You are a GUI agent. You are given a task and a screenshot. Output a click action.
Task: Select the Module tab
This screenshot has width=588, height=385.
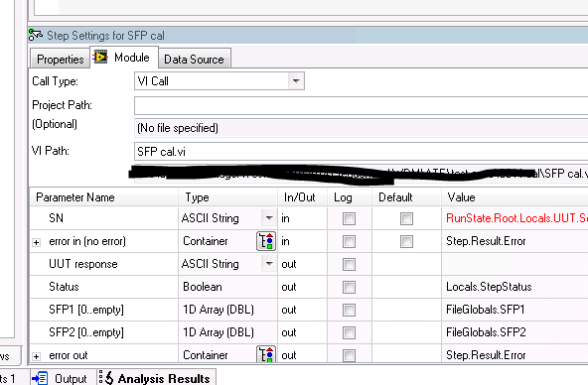(124, 58)
